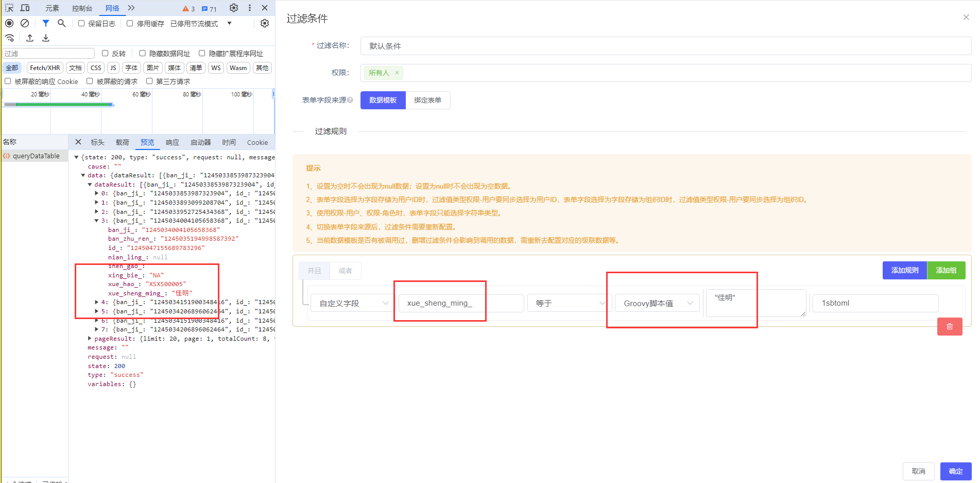The height and width of the screenshot is (483, 980).
Task: Click the 添加规则 button
Action: (x=904, y=270)
